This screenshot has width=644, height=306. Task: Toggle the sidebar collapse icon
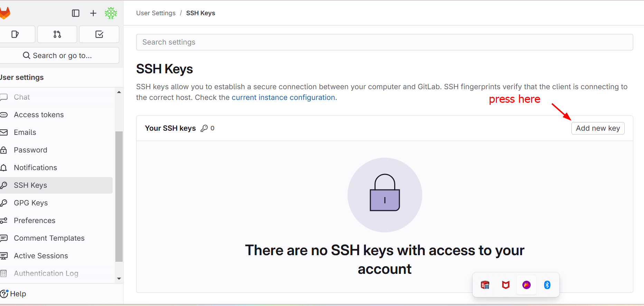(76, 13)
